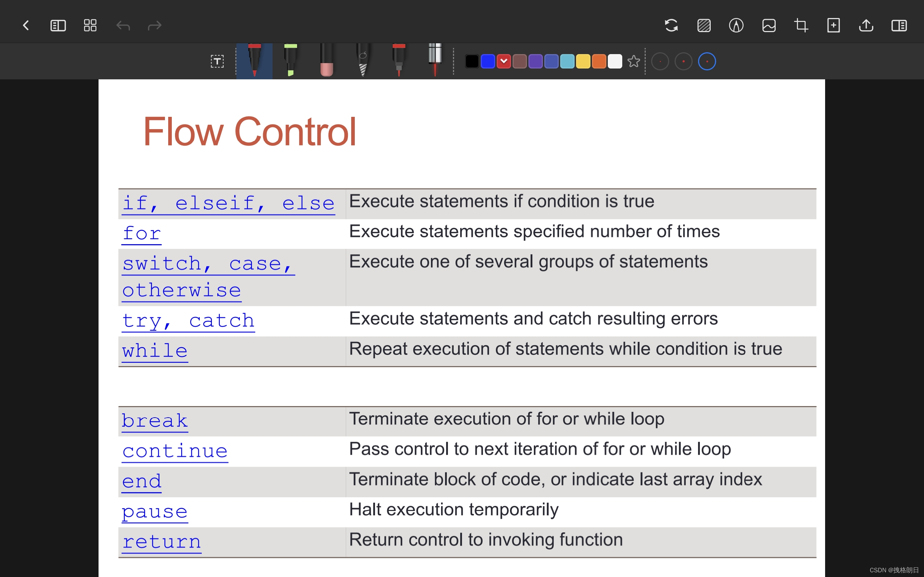Select the smallest pen thickness
924x577 pixels.
tap(660, 61)
